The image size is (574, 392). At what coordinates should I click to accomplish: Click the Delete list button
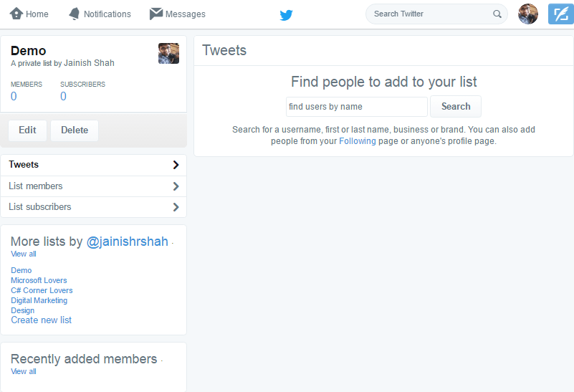tap(75, 130)
